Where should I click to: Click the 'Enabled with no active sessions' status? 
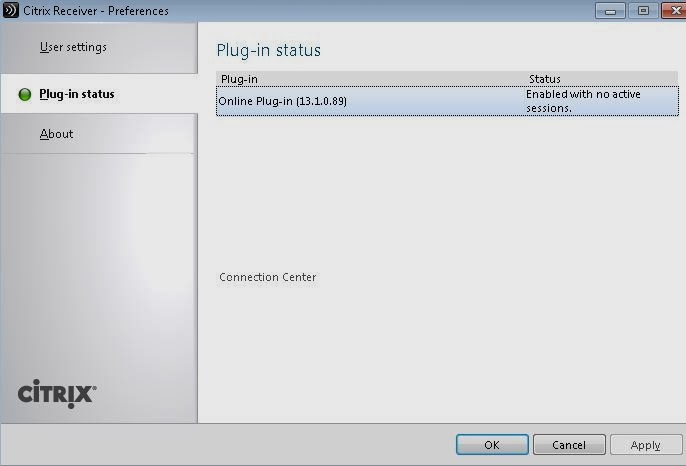pos(583,101)
